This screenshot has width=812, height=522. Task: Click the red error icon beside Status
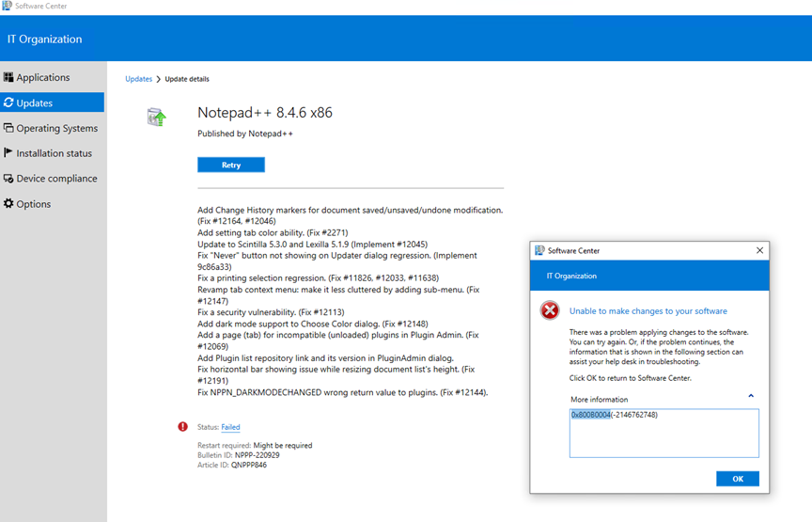click(x=182, y=426)
